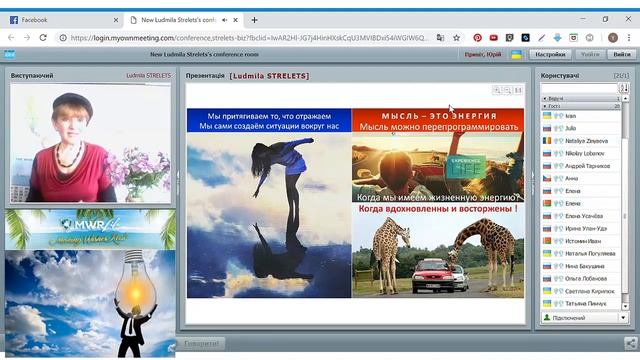Select user Ivan in the list
This screenshot has height=360, width=640.
(581, 116)
